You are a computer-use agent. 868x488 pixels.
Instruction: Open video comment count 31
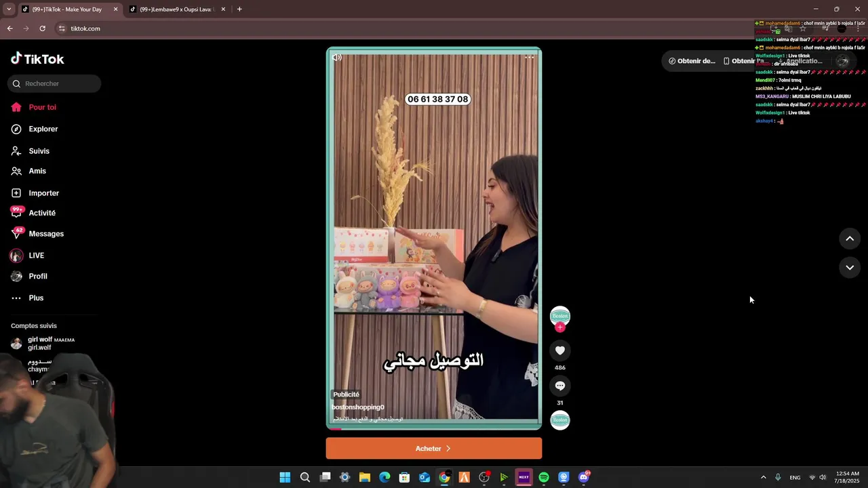[x=560, y=403]
